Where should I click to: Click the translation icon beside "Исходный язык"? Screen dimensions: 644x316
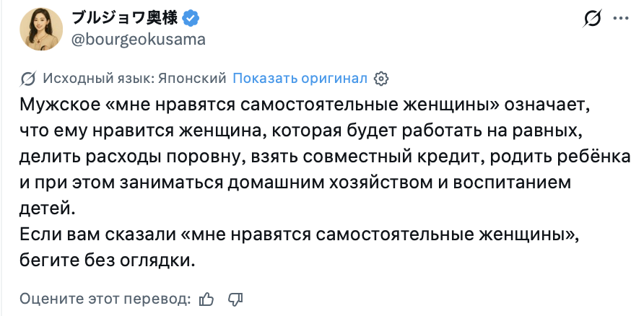click(29, 78)
